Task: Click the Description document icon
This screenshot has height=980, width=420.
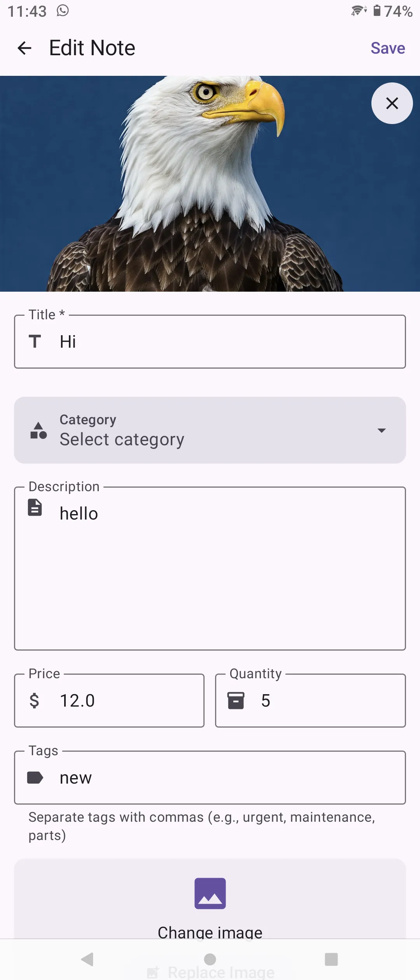Action: point(35,507)
